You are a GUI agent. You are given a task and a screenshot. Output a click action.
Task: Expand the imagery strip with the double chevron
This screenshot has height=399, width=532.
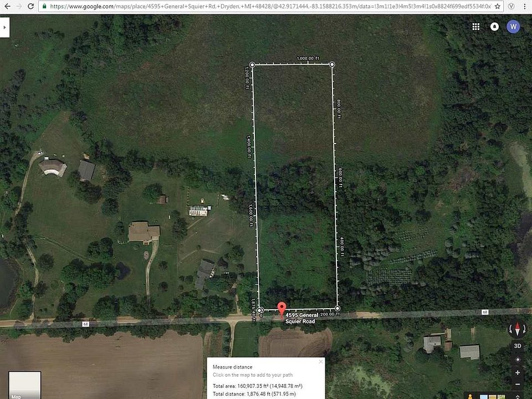point(518,397)
